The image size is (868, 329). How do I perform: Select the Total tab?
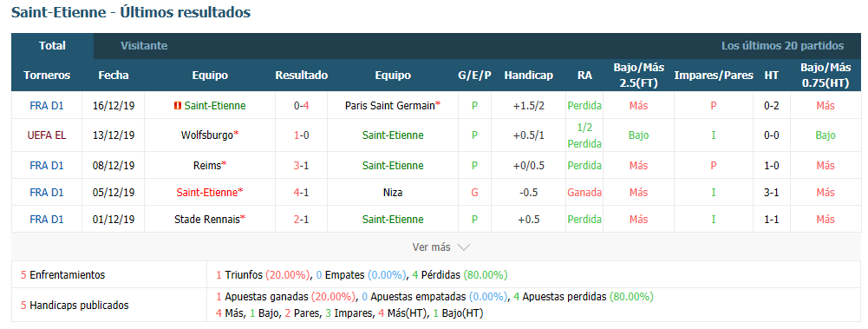[53, 46]
